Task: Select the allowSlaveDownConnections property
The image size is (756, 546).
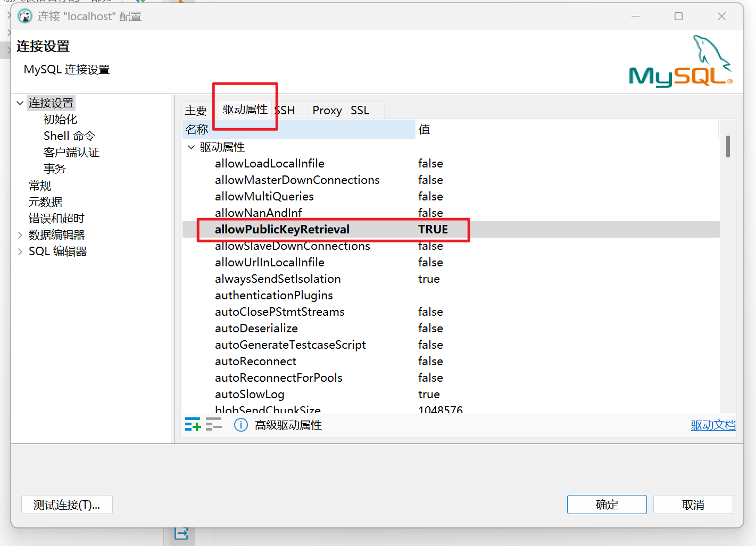Action: coord(293,246)
